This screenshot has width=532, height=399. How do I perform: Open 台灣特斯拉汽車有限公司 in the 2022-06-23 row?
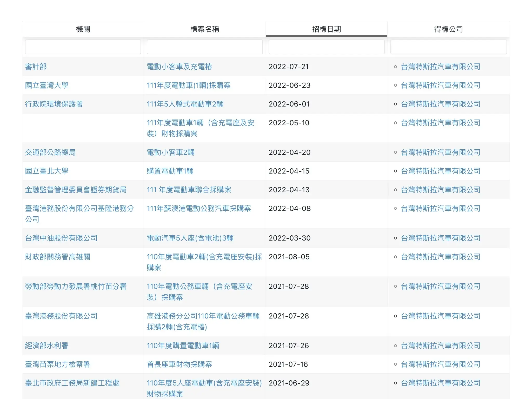pos(441,85)
